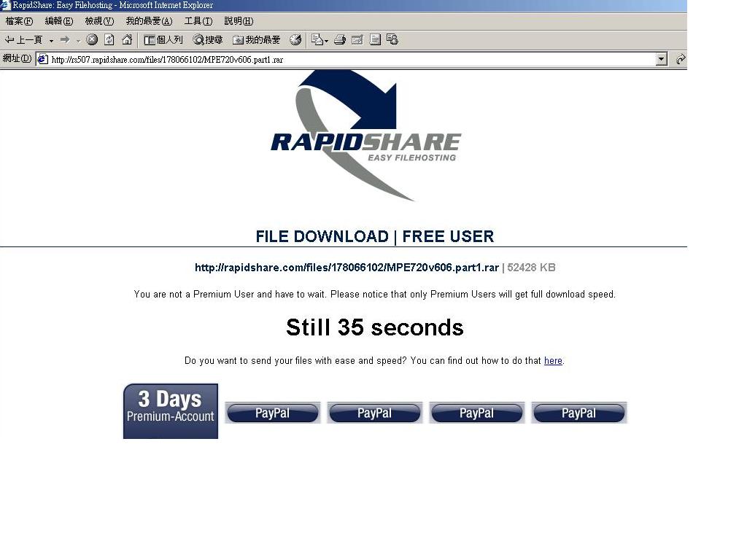
Task: Click the last PayPal button on right
Action: [x=578, y=413]
